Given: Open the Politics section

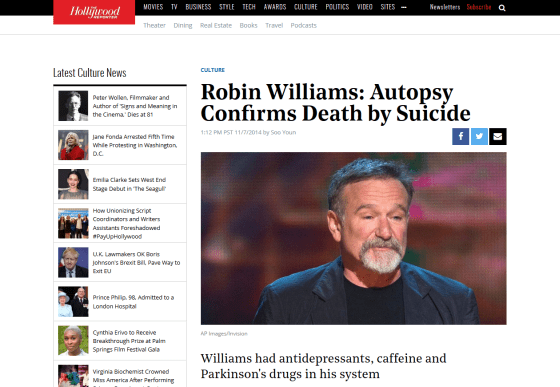Looking at the screenshot, I should pyautogui.click(x=337, y=7).
